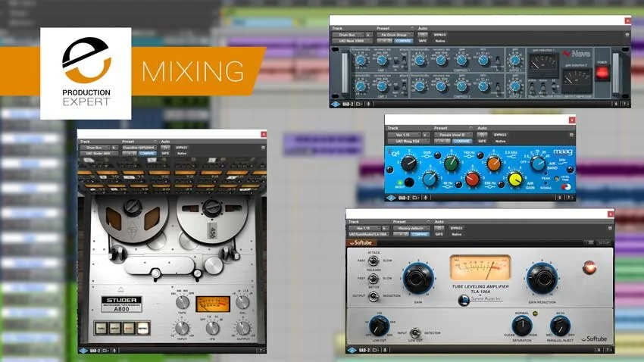Click green 160 Hz knob on Maag EQ4

pyautogui.click(x=451, y=164)
